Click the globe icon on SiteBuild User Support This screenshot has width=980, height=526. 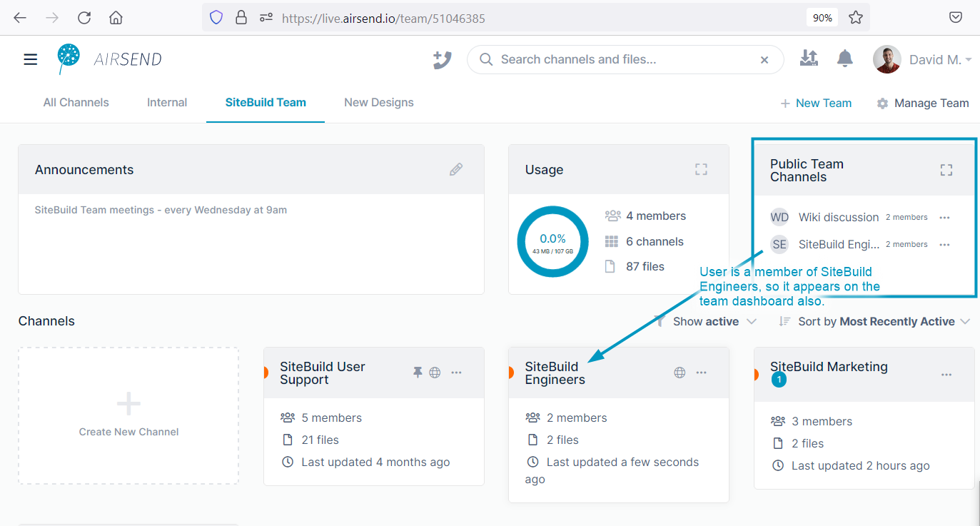pos(435,372)
